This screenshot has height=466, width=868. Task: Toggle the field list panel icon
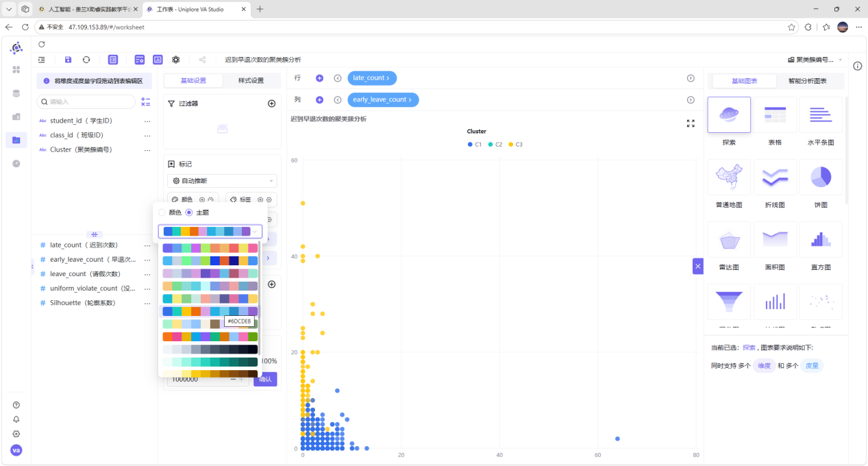pyautogui.click(x=113, y=60)
